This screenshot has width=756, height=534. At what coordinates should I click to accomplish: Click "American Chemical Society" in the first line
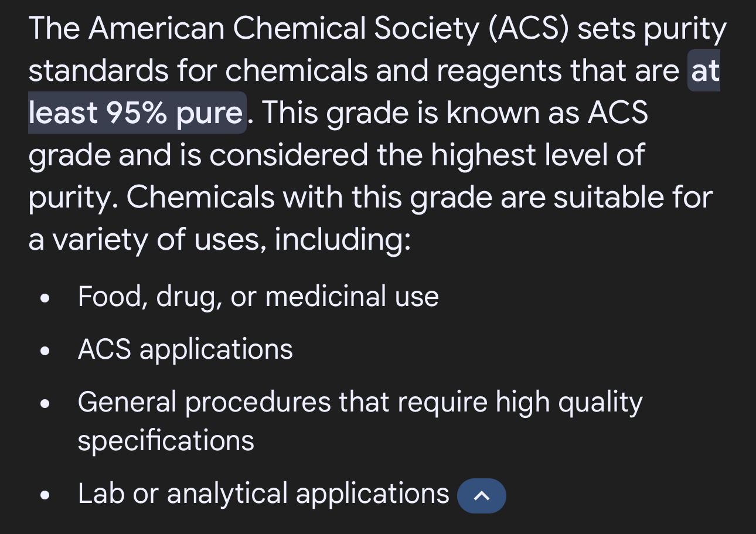[x=284, y=28]
